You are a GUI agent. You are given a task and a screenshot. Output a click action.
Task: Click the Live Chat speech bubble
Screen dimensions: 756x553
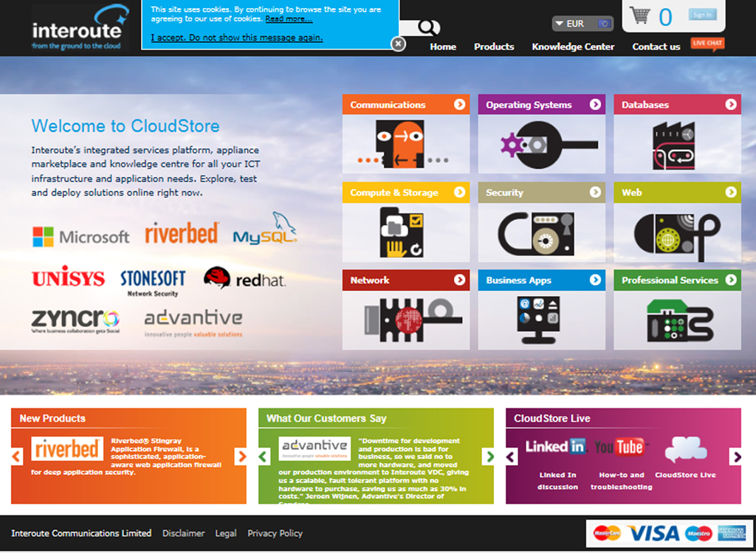pyautogui.click(x=707, y=44)
